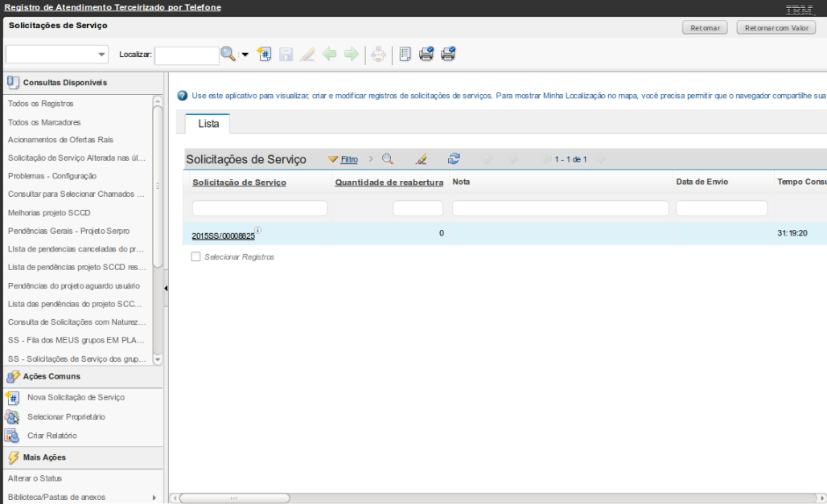827x504 pixels.
Task: Open the report list toolbar icon
Action: click(405, 54)
